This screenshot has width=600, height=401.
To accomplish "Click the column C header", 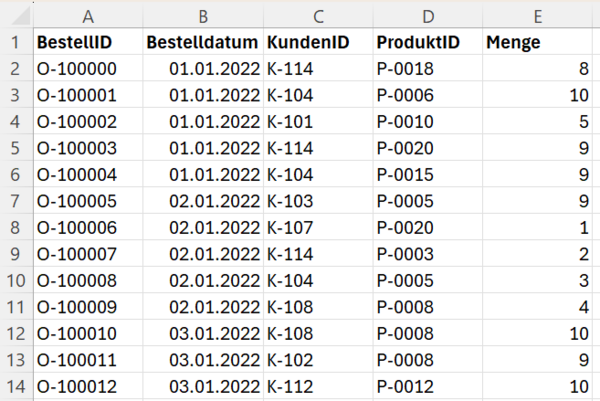I will 318,16.
